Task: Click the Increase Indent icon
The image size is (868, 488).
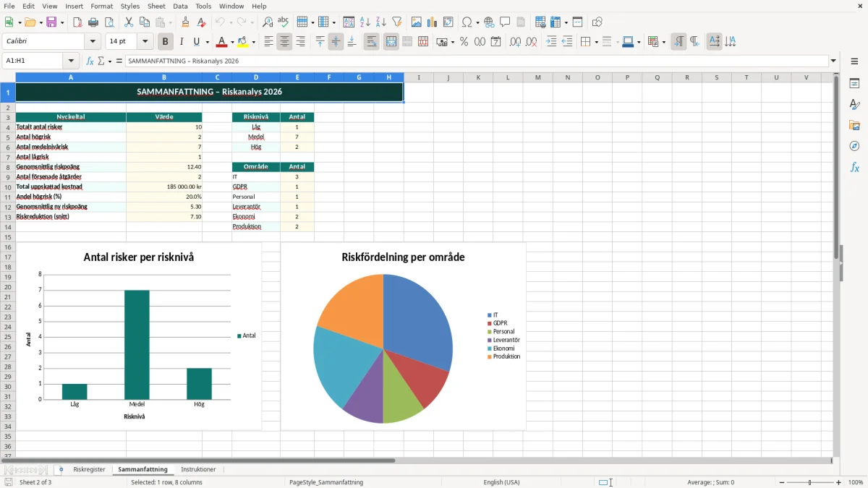Action: pyautogui.click(x=551, y=42)
